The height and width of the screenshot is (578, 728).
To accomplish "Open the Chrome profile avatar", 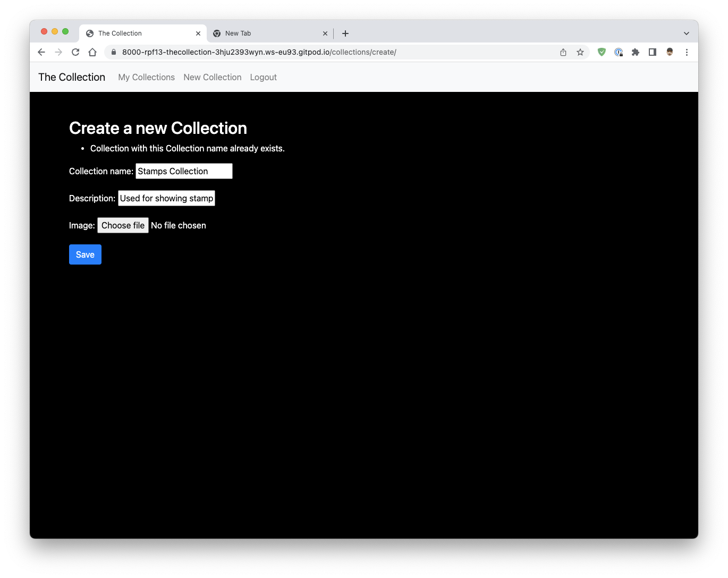I will 669,52.
